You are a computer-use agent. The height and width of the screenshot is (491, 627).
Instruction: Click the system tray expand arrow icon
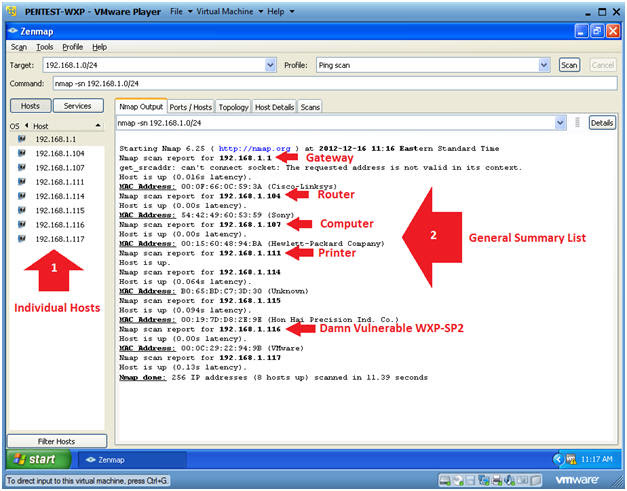[x=558, y=459]
